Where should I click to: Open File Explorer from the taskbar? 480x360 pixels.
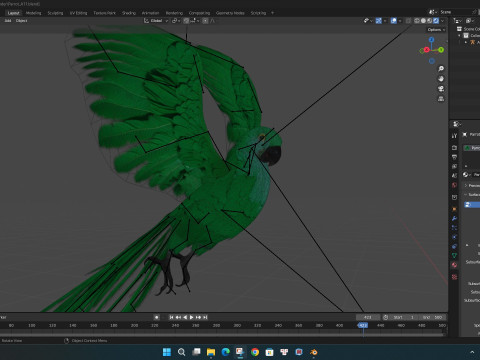(x=211, y=352)
